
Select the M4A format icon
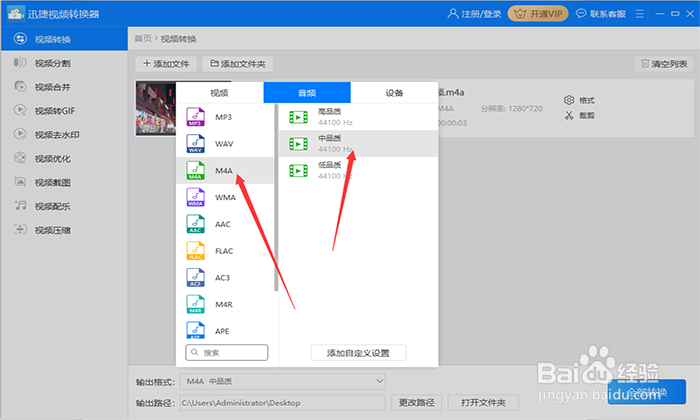click(x=196, y=170)
